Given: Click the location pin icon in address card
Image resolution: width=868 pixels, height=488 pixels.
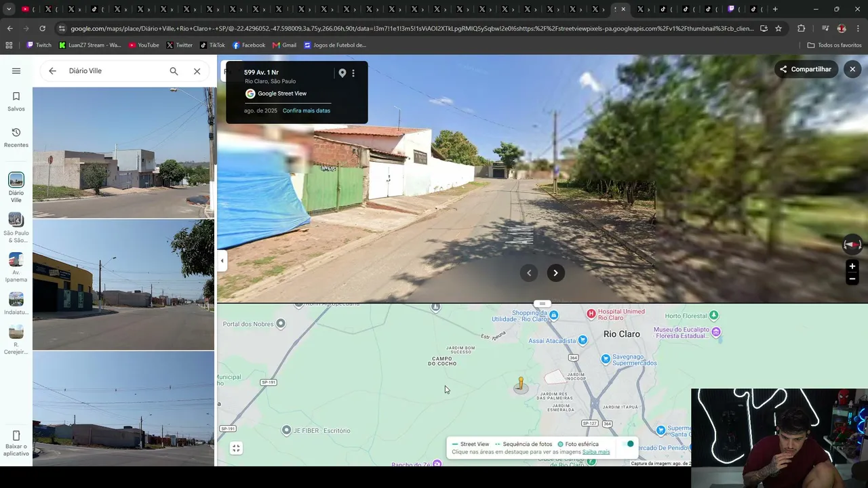Looking at the screenshot, I should [x=342, y=73].
